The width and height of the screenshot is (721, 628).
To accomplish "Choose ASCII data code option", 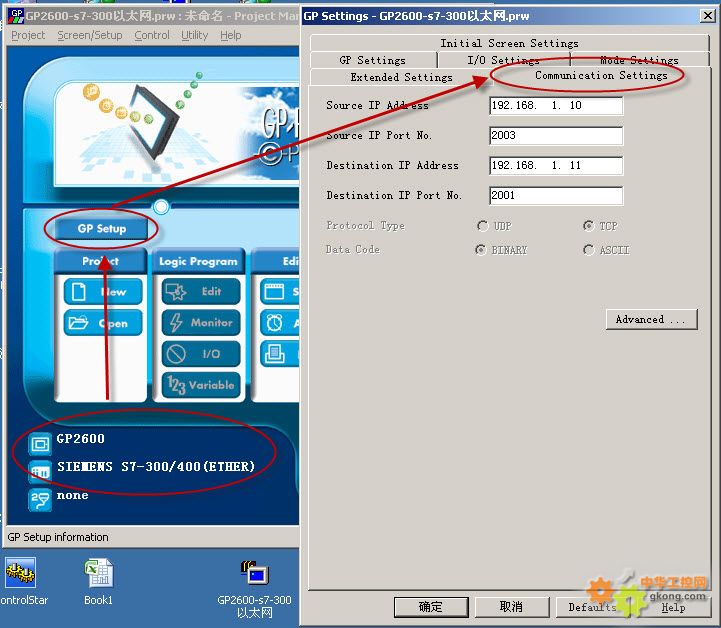I will [588, 250].
